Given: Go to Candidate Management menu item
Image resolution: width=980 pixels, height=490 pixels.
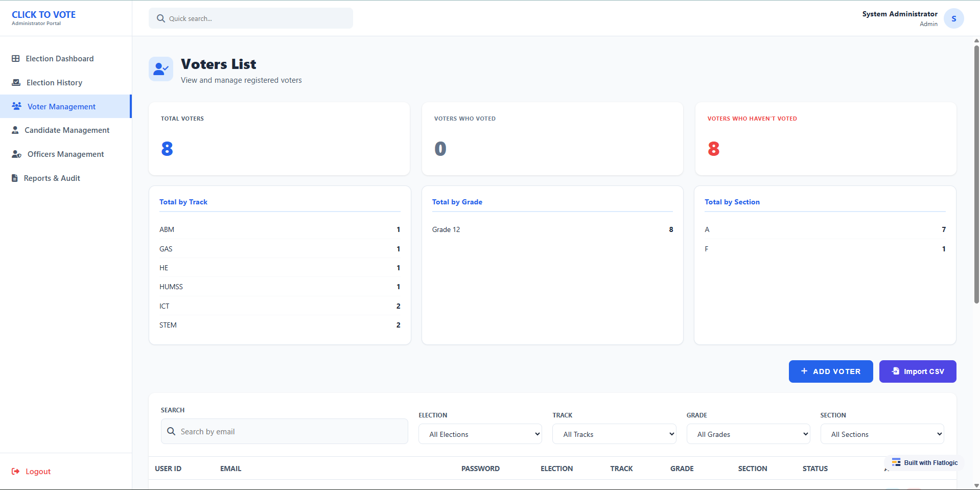Looking at the screenshot, I should pos(67,130).
